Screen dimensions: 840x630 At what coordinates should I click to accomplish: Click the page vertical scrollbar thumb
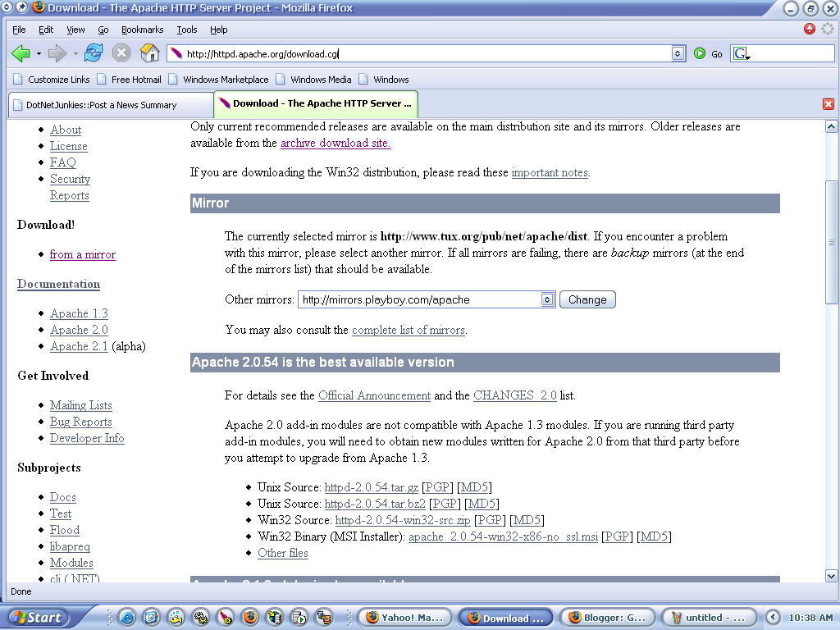click(831, 242)
